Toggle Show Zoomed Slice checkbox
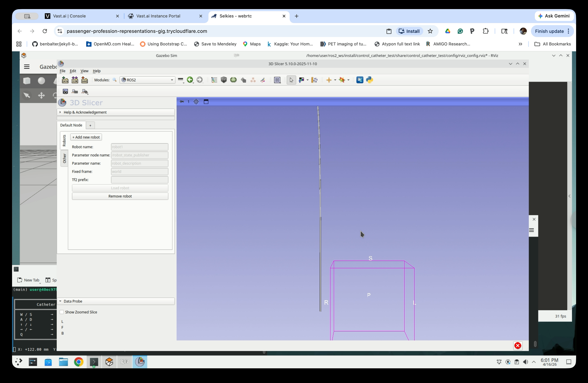 tap(62, 312)
